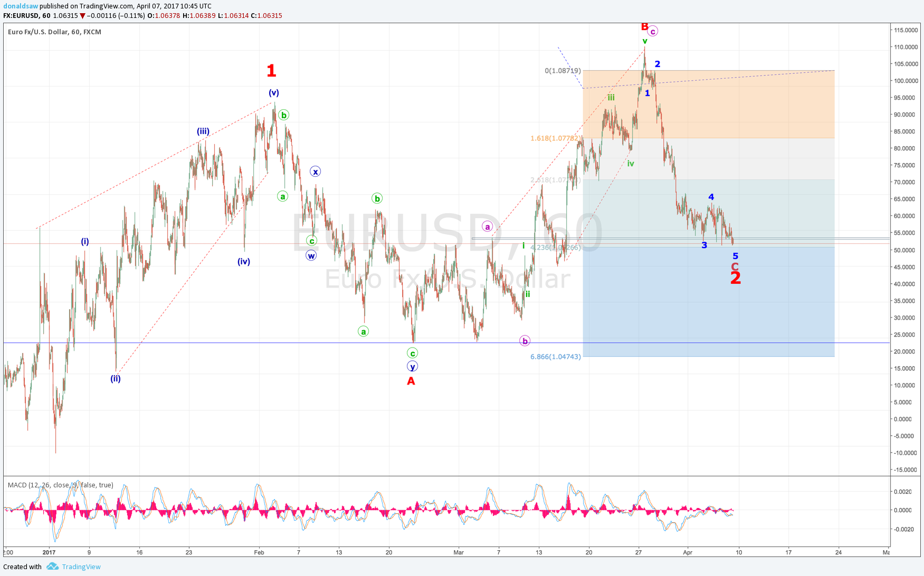Select the 'L:1.06314' low value
The height and width of the screenshot is (576, 924).
point(233,15)
